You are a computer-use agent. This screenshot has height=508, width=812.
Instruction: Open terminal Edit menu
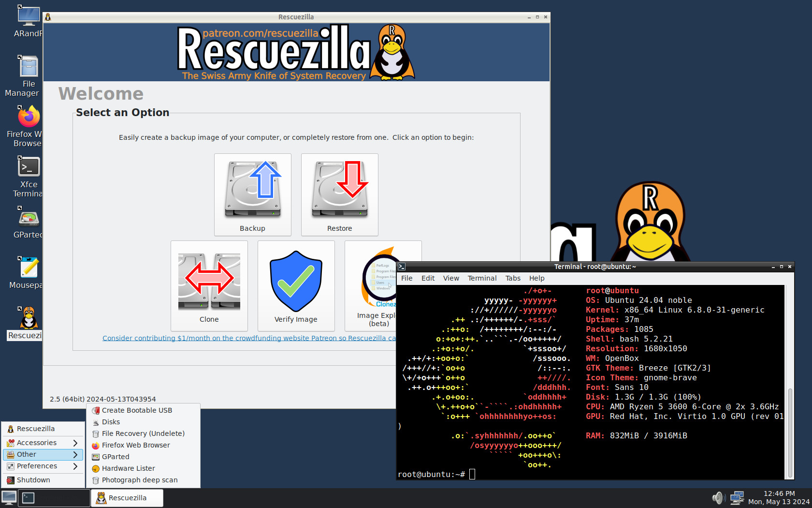[x=428, y=278]
